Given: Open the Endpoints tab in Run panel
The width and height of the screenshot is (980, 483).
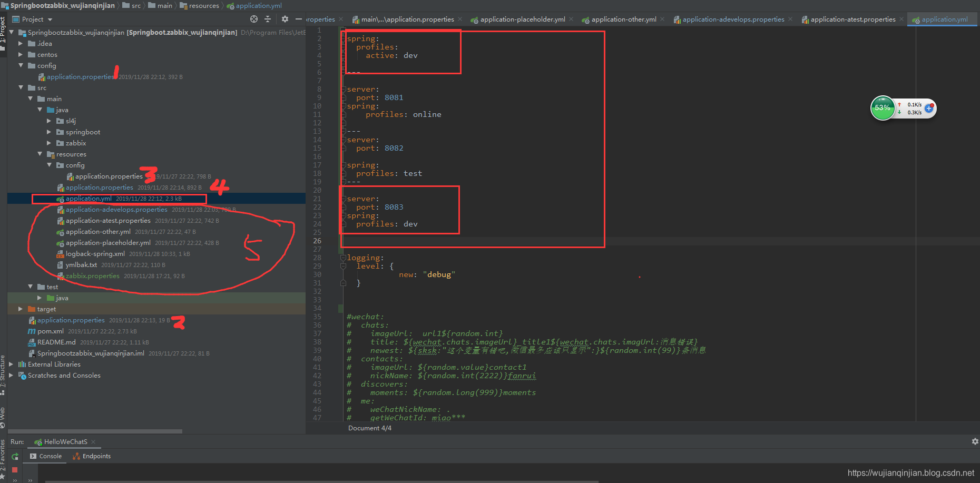Looking at the screenshot, I should (92, 456).
